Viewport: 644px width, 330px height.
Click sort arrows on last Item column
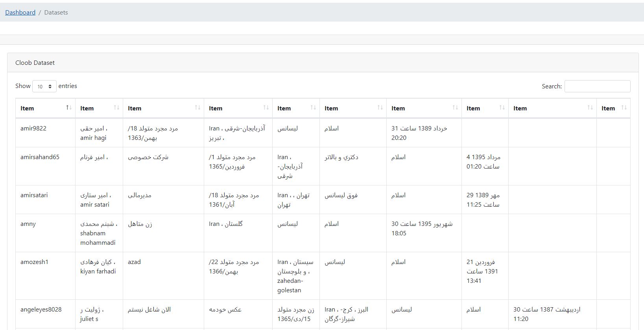point(624,108)
